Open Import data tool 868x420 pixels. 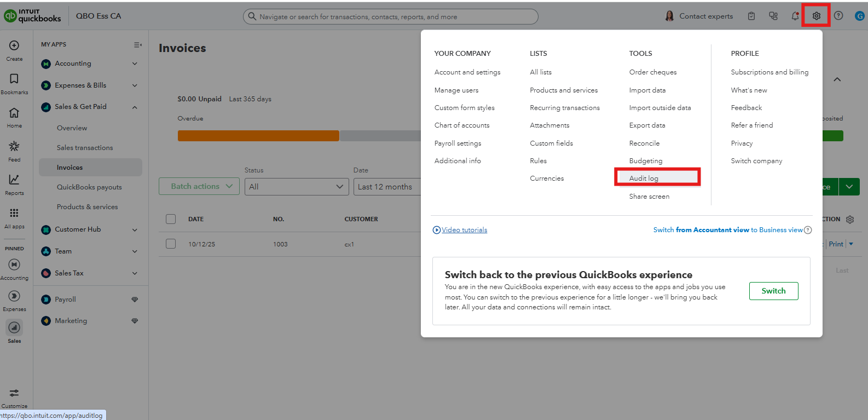[647, 90]
